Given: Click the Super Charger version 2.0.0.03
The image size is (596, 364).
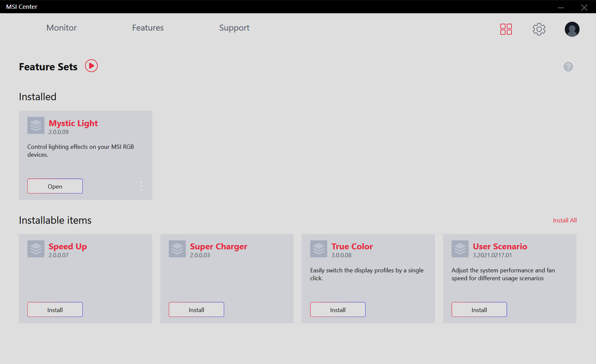Looking at the screenshot, I should pos(200,255).
